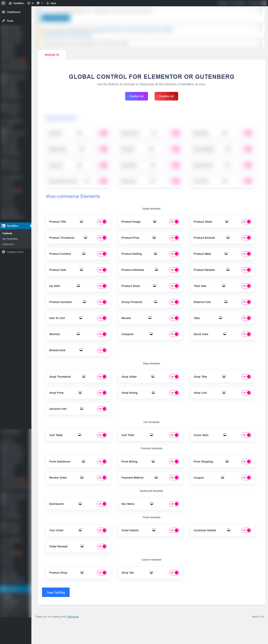The width and height of the screenshot is (268, 644).
Task: Click the monitor icon beside Up Sells
Action: 78,286
